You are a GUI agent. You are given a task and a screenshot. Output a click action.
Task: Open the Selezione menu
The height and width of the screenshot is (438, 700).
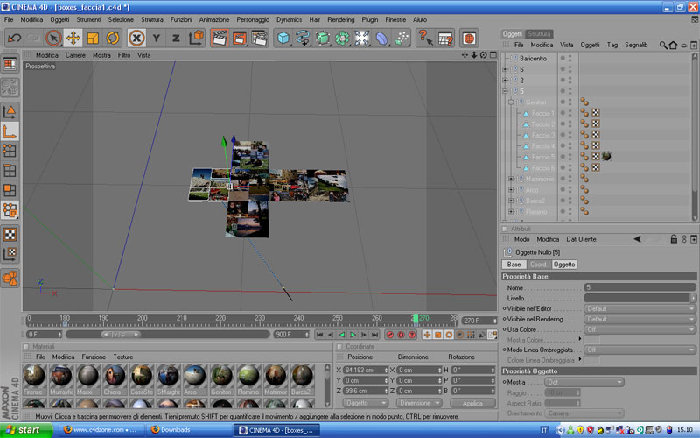pos(121,20)
